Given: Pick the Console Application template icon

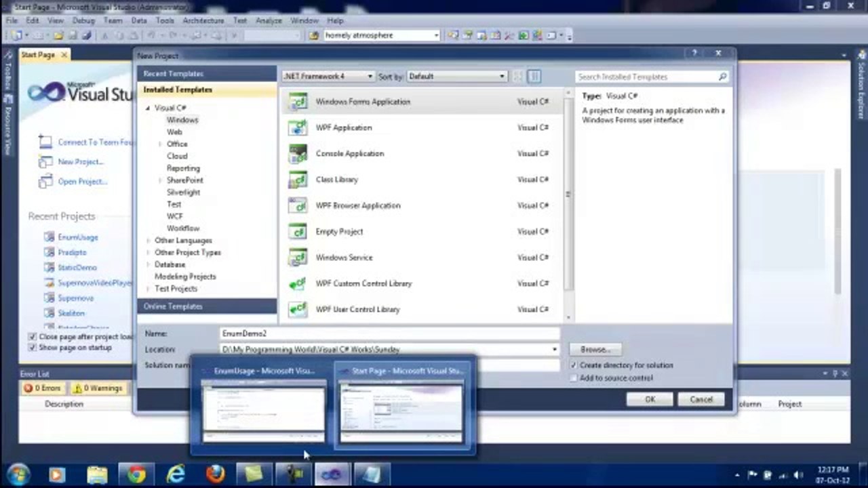Looking at the screenshot, I should [x=298, y=154].
